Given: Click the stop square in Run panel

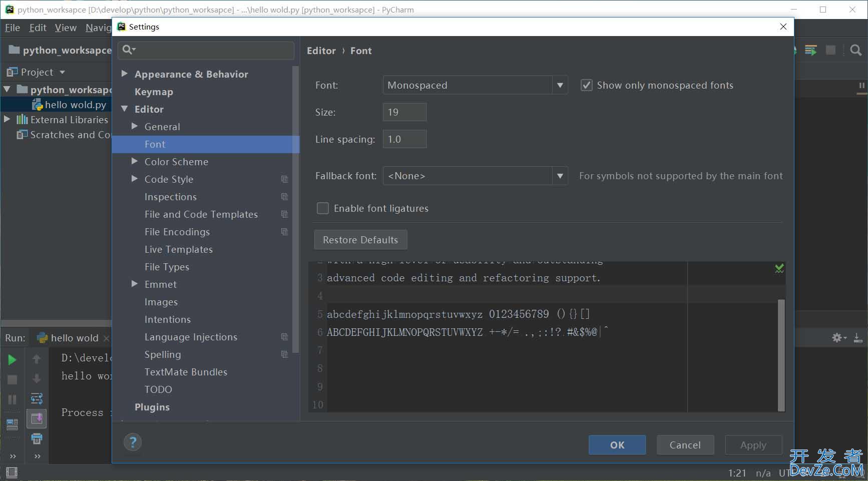Looking at the screenshot, I should pyautogui.click(x=12, y=380).
